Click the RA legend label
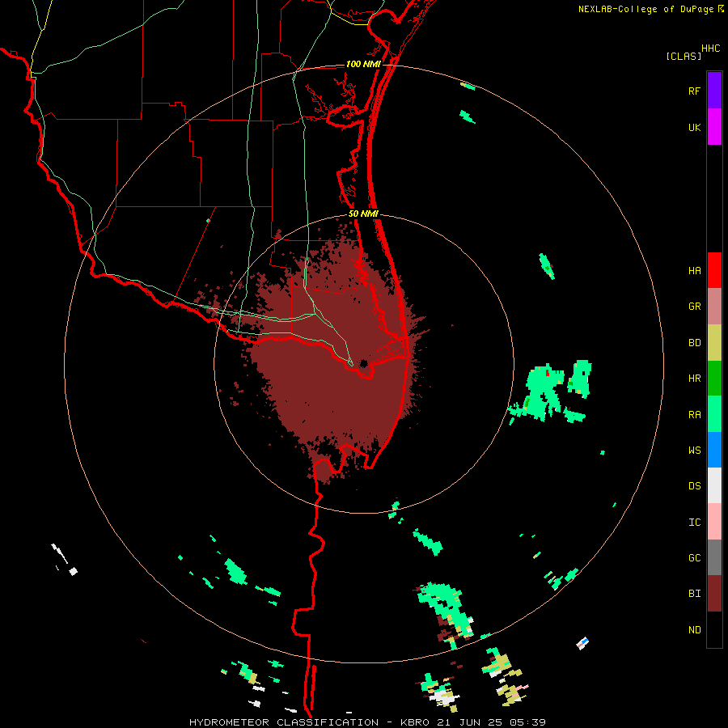The height and width of the screenshot is (728, 728). 694,415
